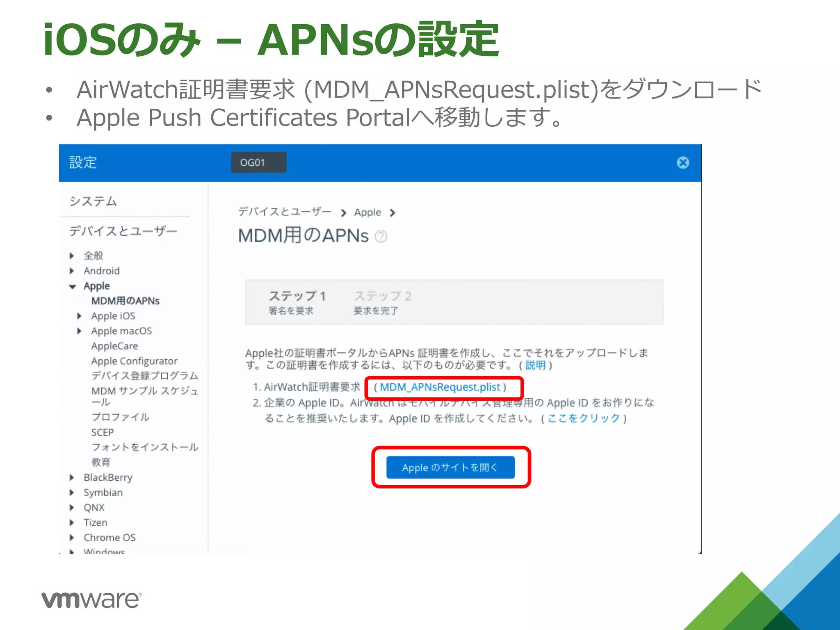Click the Apple macOS label
The height and width of the screenshot is (630, 840).
coord(121,331)
